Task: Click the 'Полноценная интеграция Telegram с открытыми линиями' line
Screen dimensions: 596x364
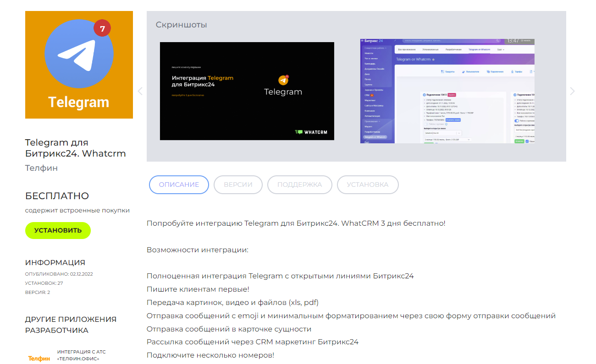Action: pos(280,276)
